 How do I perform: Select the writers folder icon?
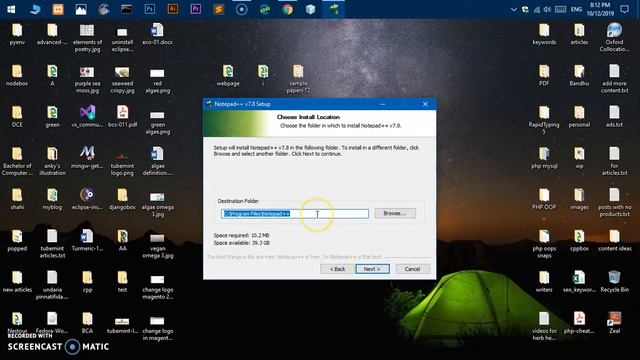[x=544, y=282]
